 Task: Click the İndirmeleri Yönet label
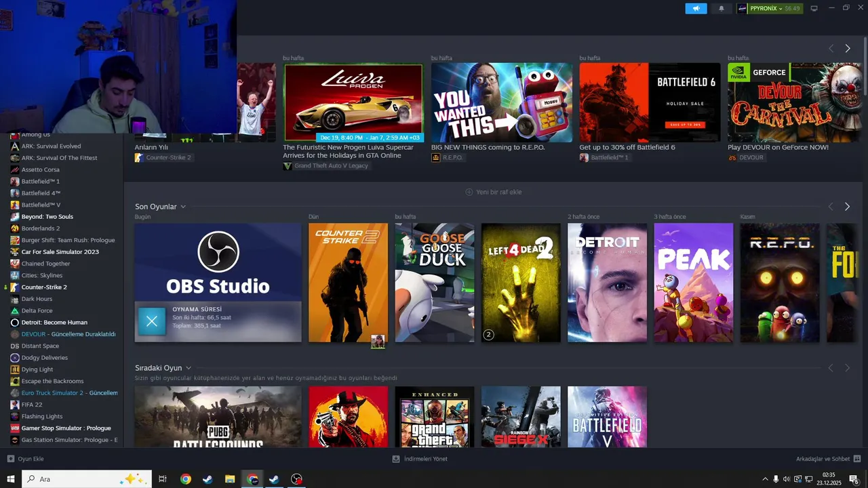tap(425, 459)
